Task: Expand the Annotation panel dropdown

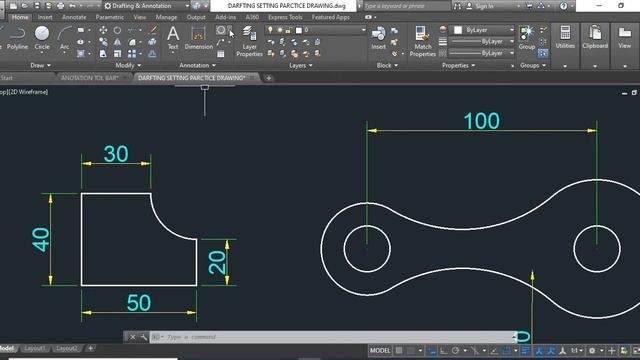Action: click(x=198, y=65)
